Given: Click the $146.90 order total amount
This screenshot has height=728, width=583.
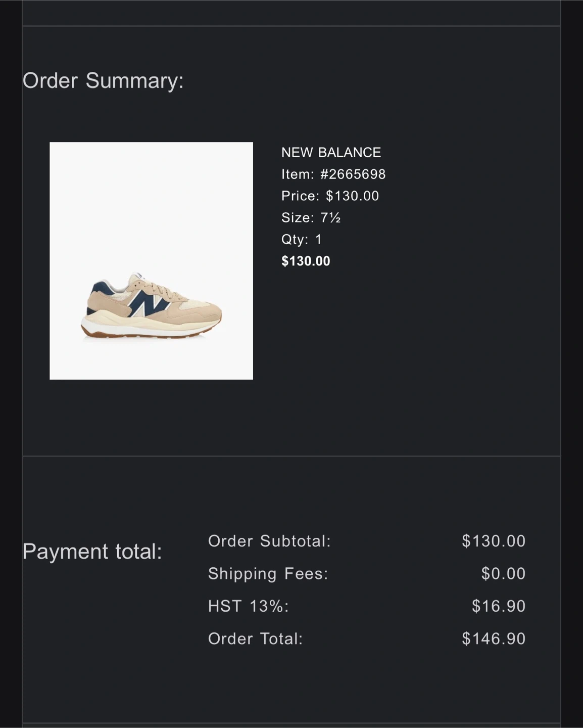Looking at the screenshot, I should tap(494, 639).
